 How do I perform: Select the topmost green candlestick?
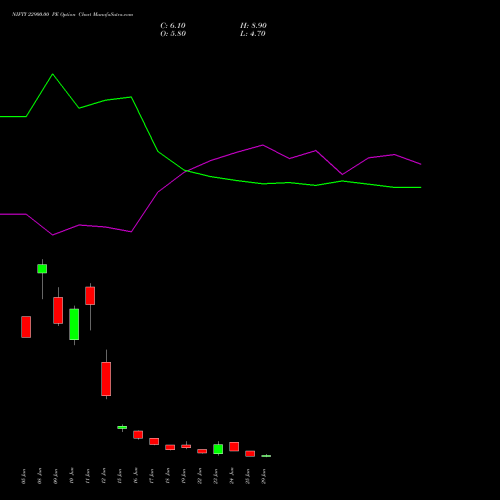[x=42, y=269]
